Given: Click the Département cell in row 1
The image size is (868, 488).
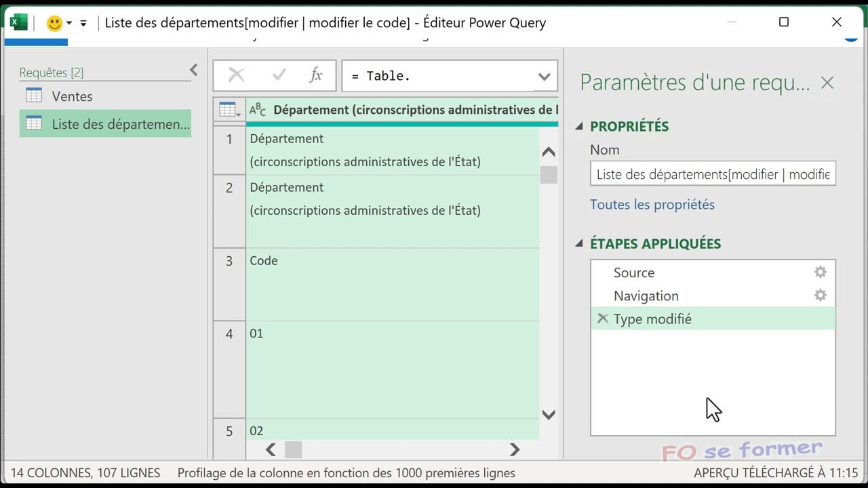Looking at the screenshot, I should tap(393, 150).
